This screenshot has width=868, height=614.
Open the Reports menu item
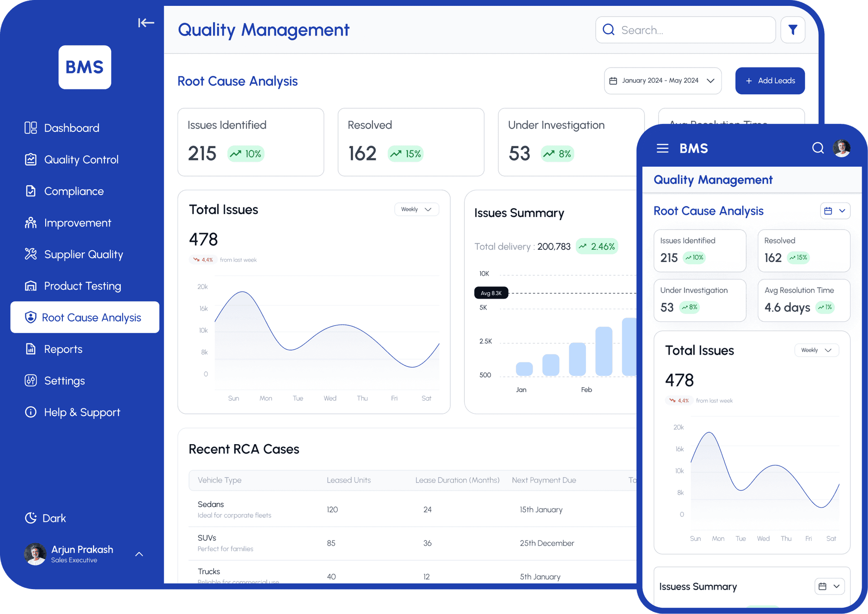coord(63,349)
